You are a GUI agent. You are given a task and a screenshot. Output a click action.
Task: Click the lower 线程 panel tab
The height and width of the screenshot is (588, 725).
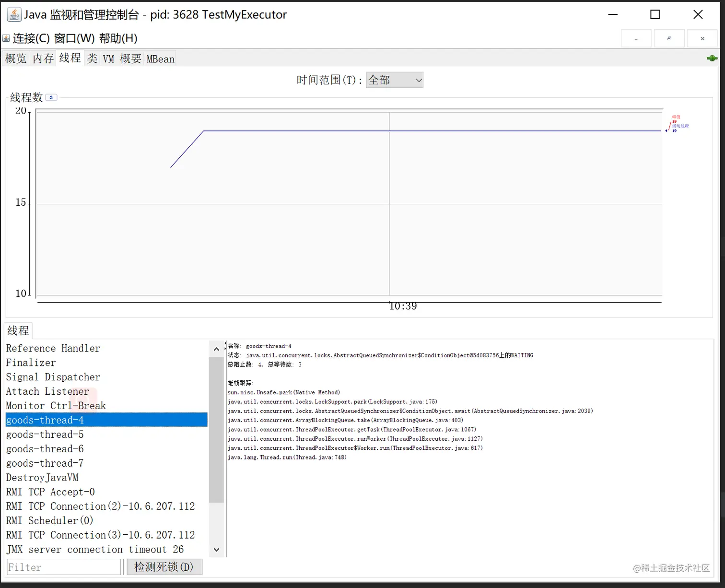point(18,330)
